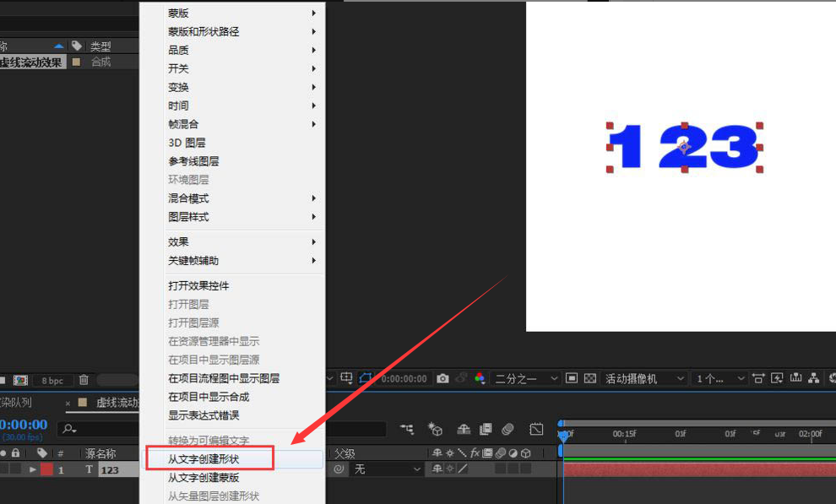Open the Graph Editor icon in the timeline
This screenshot has width=836, height=504.
tap(536, 429)
